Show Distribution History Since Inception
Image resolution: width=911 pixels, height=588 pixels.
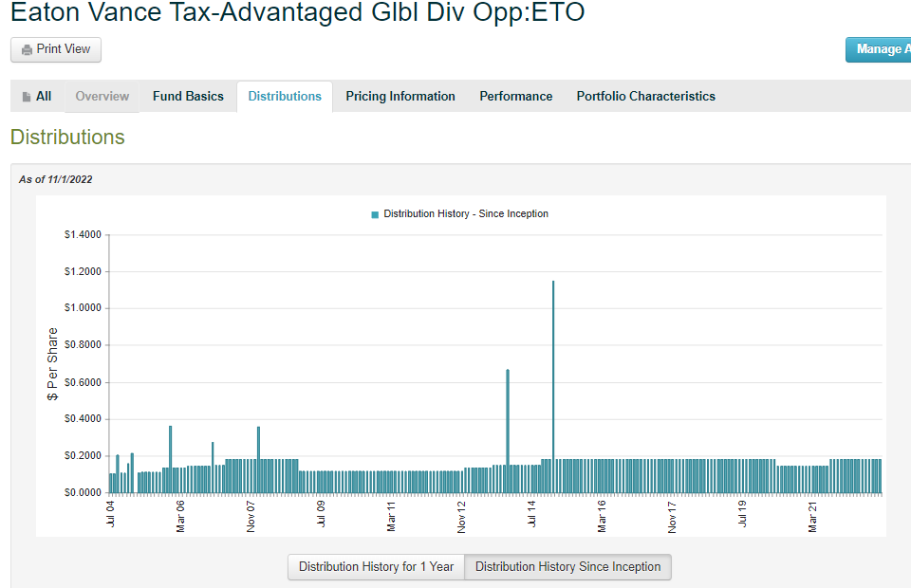point(567,566)
